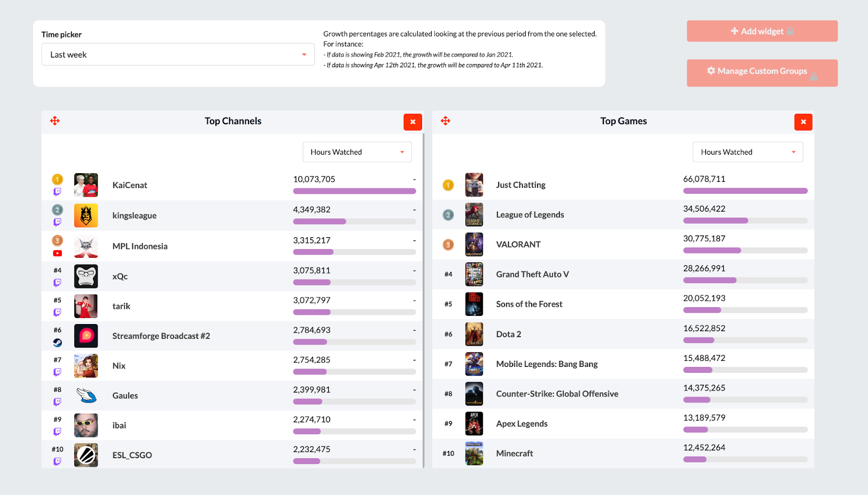Click the bronze rank 3 medal for VALORANT

click(x=448, y=245)
